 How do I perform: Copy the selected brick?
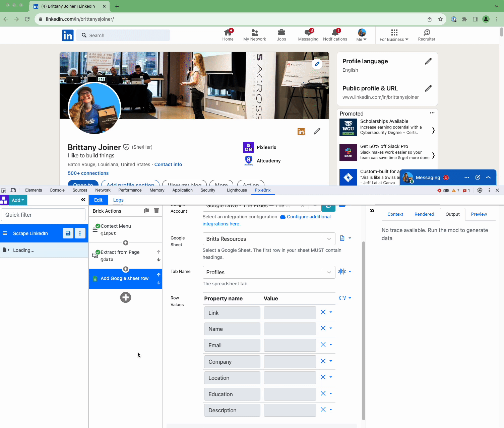tap(146, 211)
